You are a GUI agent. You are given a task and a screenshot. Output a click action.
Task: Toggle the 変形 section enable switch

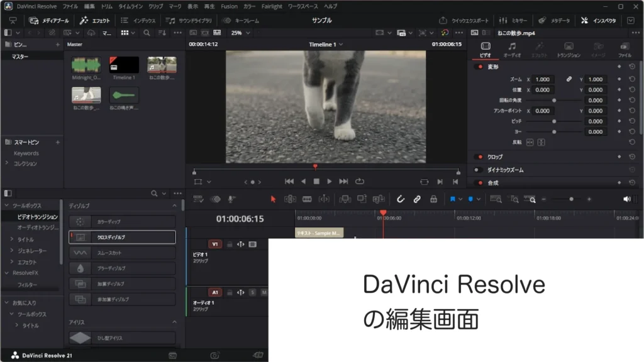point(479,67)
